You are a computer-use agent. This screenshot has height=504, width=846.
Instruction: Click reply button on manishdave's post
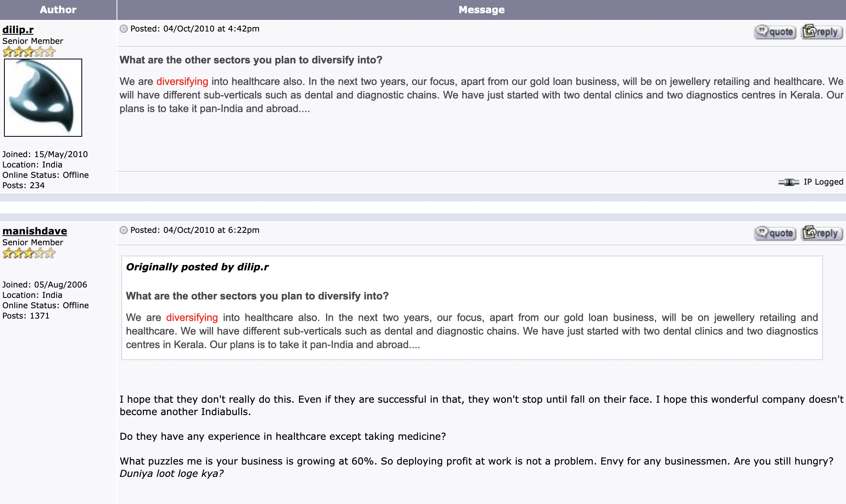pos(822,233)
